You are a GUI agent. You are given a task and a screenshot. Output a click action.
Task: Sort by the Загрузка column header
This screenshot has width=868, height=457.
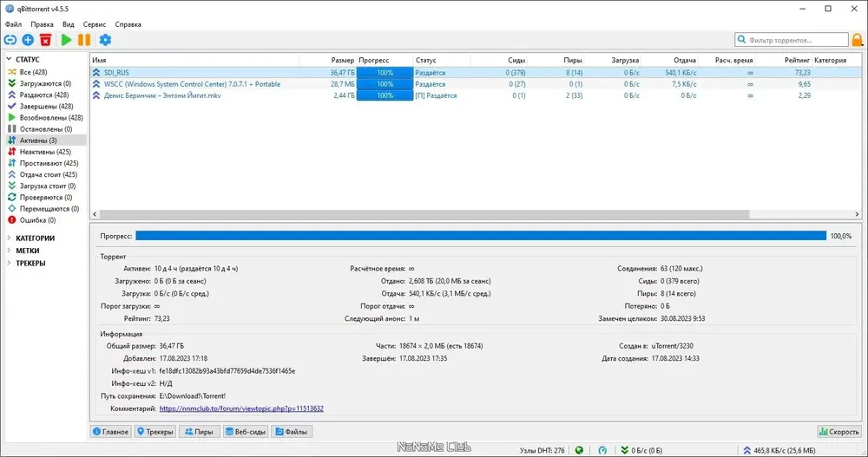(x=613, y=60)
